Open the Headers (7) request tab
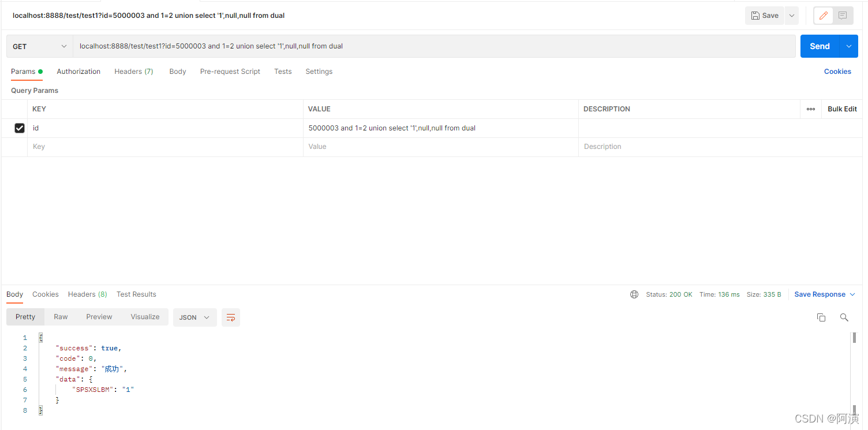This screenshot has width=868, height=430. point(134,72)
